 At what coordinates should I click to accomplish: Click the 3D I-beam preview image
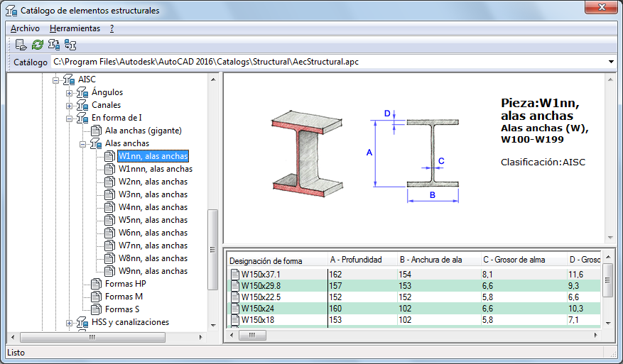click(x=307, y=153)
